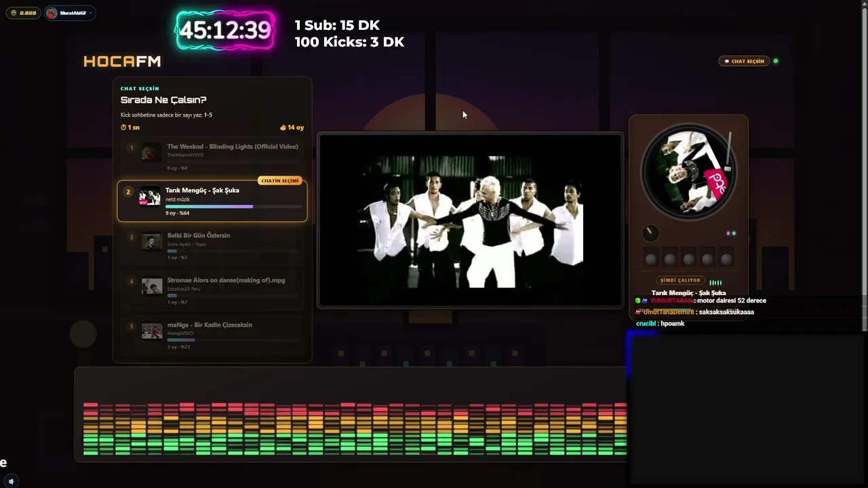Select Belki Bir Gün Özlersin song
This screenshot has width=868, height=488.
tap(212, 246)
